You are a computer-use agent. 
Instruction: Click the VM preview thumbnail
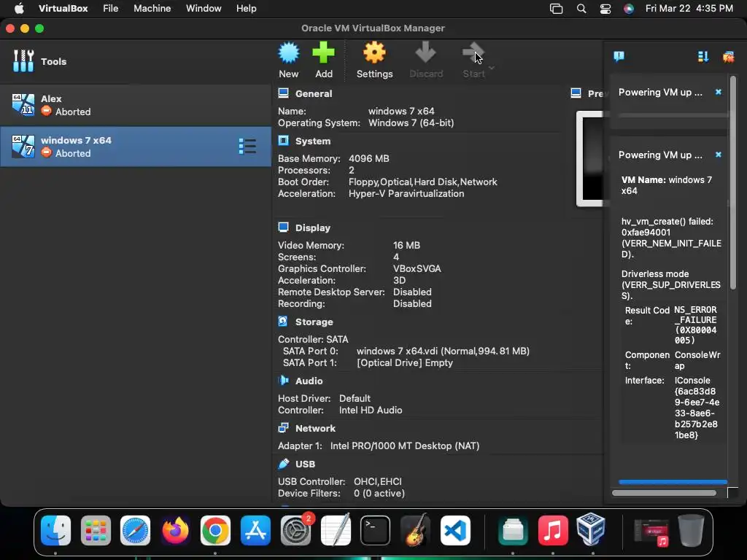(x=589, y=158)
